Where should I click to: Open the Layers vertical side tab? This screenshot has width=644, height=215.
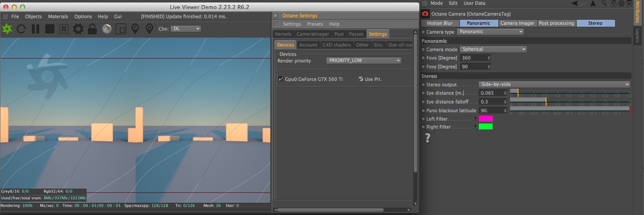(637, 35)
